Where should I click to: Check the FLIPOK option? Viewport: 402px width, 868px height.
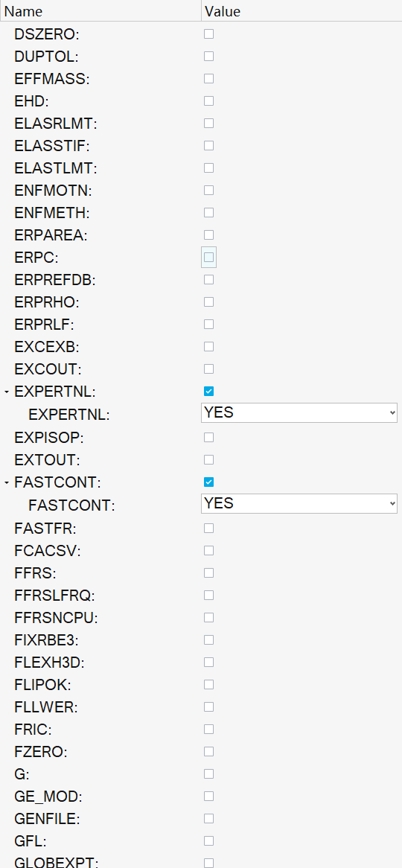(x=208, y=685)
